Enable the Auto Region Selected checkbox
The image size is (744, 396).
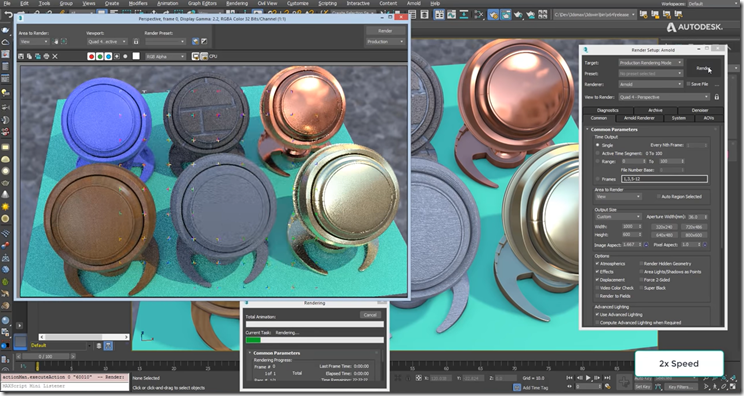659,196
